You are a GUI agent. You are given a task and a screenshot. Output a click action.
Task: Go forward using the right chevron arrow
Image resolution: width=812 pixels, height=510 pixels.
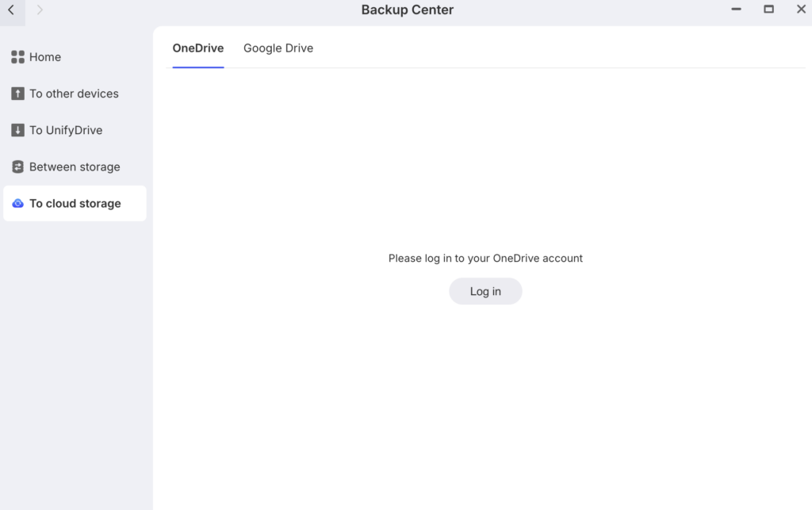40,10
